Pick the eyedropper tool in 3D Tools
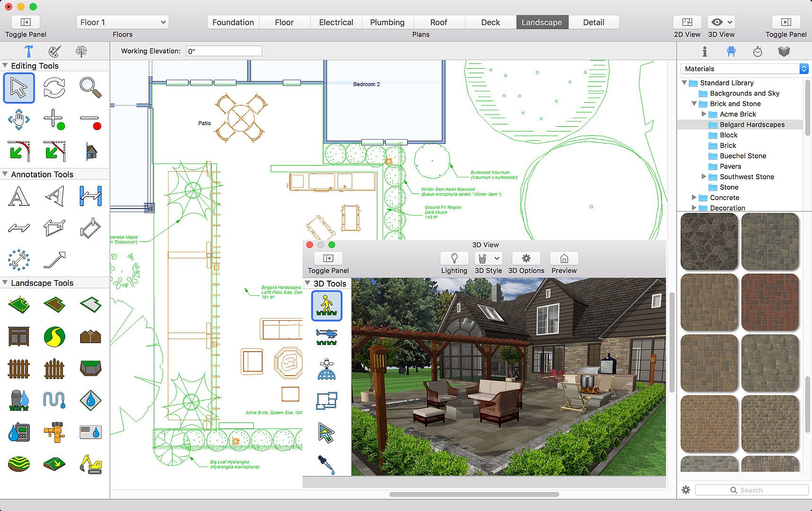This screenshot has width=812, height=511. pos(327,464)
